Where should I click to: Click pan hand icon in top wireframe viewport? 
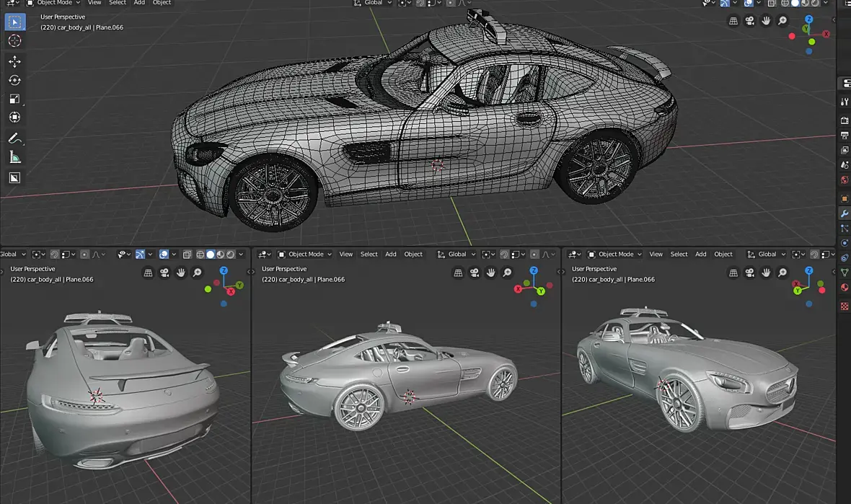point(766,21)
